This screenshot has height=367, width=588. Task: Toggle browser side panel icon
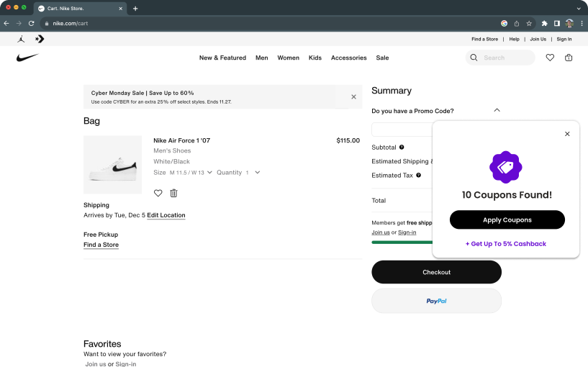coord(557,23)
